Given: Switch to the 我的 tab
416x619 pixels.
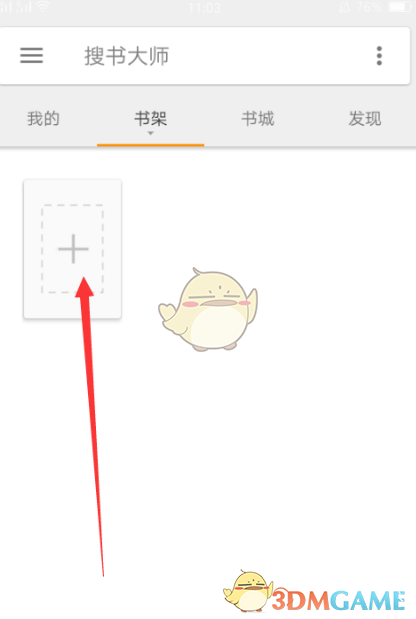Looking at the screenshot, I should (43, 118).
